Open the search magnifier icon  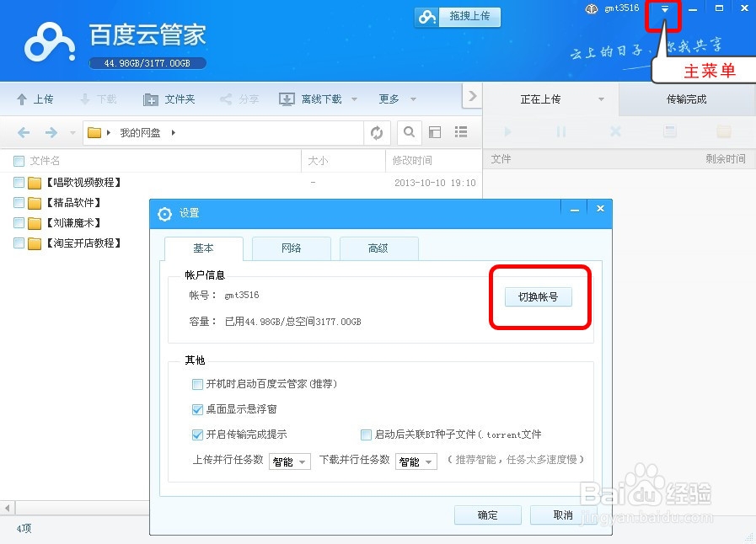410,132
